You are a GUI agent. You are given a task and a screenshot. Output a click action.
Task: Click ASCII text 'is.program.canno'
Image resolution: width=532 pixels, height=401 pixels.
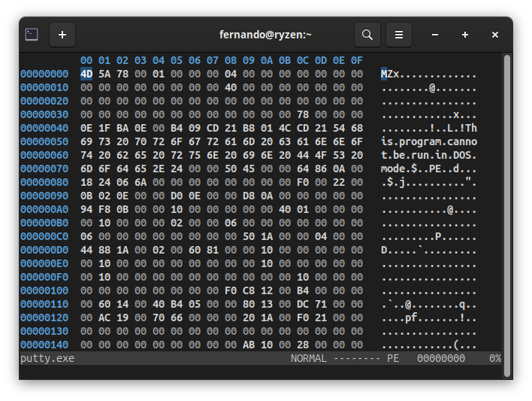tap(429, 141)
